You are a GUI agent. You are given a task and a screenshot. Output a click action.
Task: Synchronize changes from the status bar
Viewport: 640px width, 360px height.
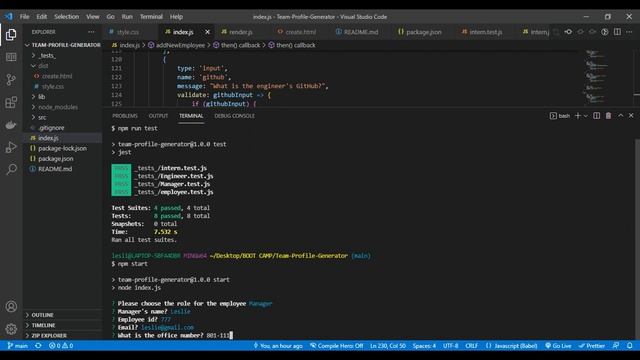pos(38,346)
